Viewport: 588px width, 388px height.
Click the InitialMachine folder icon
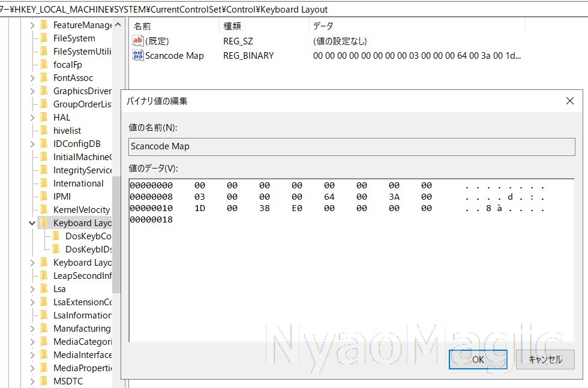44,157
